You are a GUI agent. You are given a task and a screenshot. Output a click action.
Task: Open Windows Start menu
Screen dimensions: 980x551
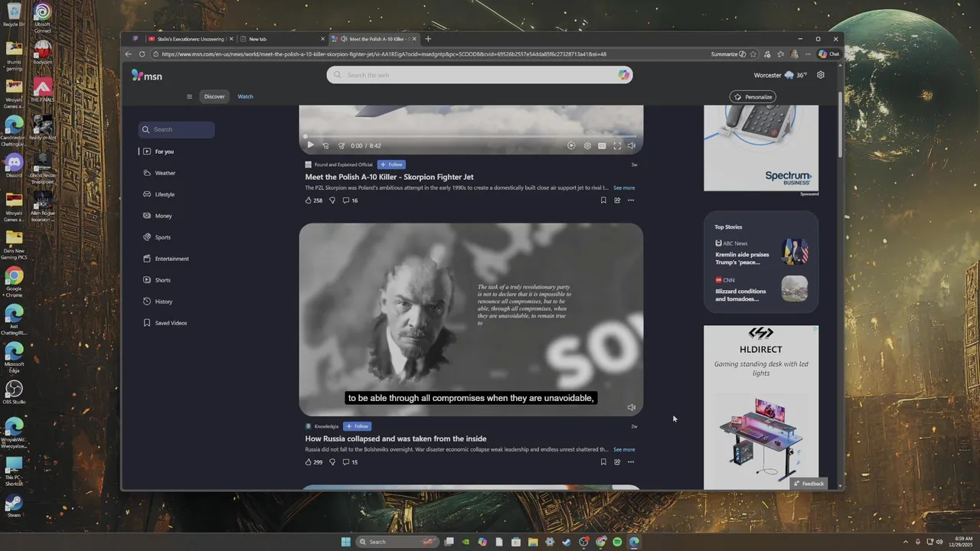345,542
